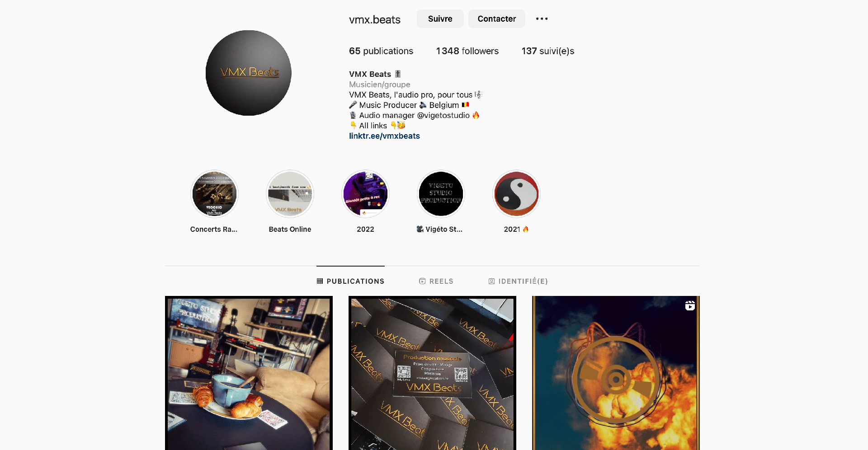Follow vmx.beats with the Suivre button

pos(440,19)
